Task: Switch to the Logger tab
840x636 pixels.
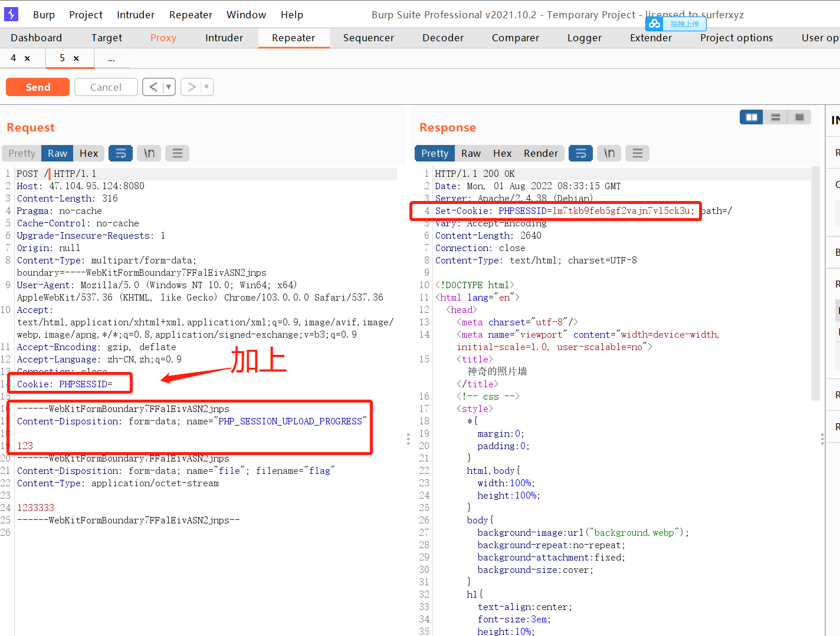Action: (x=585, y=38)
